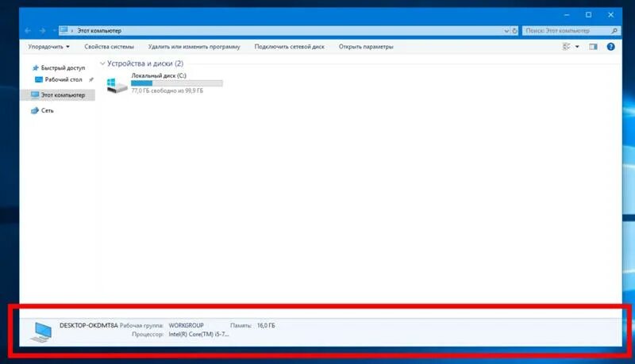Click computer name DESKTOP-OKDMT8A
This screenshot has width=635, height=364.
point(89,325)
